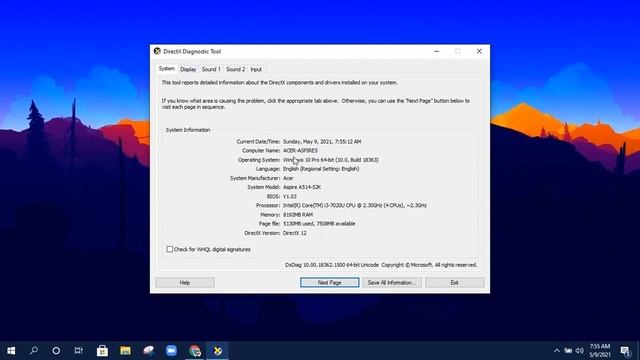The width and height of the screenshot is (640, 360).
Task: Enable Check for WHQL digital signatures
Action: tap(169, 249)
